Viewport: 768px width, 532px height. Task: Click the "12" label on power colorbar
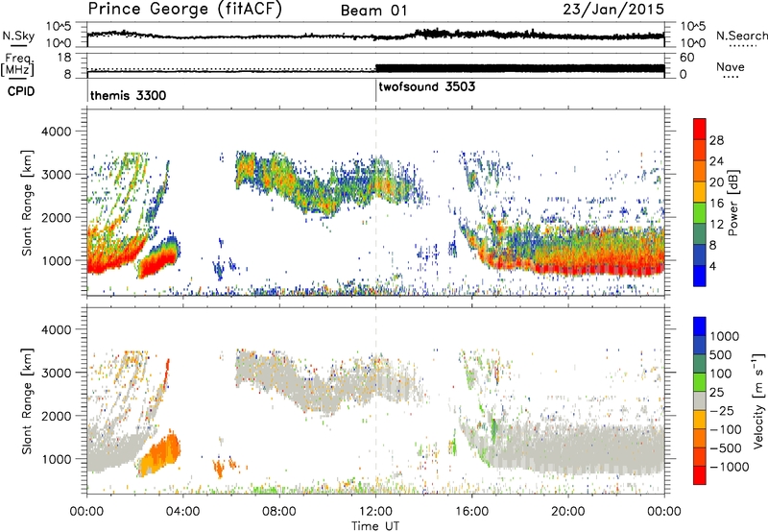(716, 225)
